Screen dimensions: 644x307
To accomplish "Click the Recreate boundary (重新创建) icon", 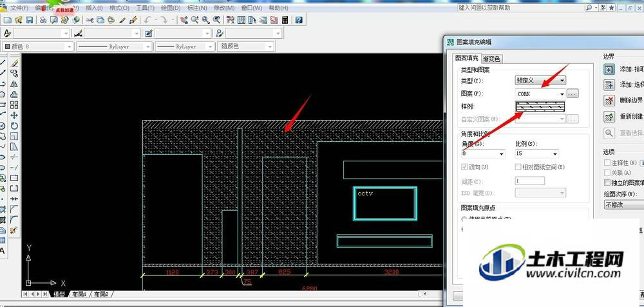I will click(609, 117).
